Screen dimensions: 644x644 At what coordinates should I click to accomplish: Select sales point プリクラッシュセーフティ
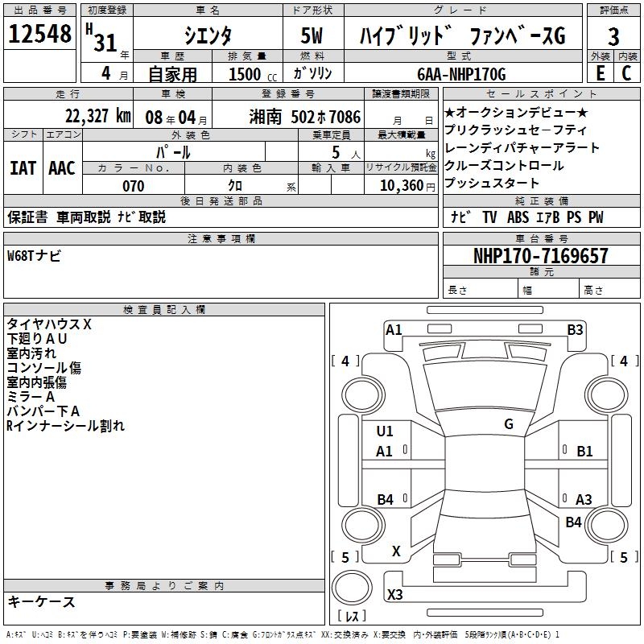point(515,130)
